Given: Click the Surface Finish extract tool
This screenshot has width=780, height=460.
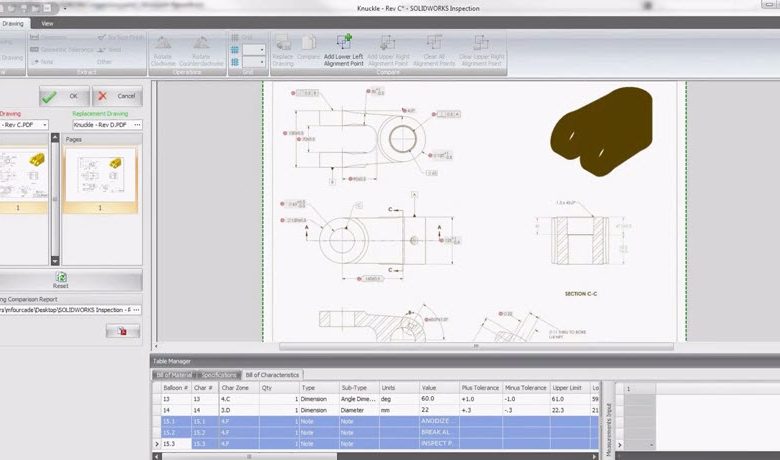Looking at the screenshot, I should coord(120,37).
